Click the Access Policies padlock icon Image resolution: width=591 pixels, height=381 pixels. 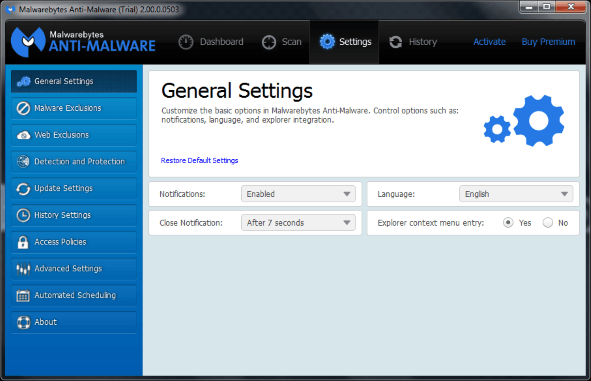[x=23, y=242]
